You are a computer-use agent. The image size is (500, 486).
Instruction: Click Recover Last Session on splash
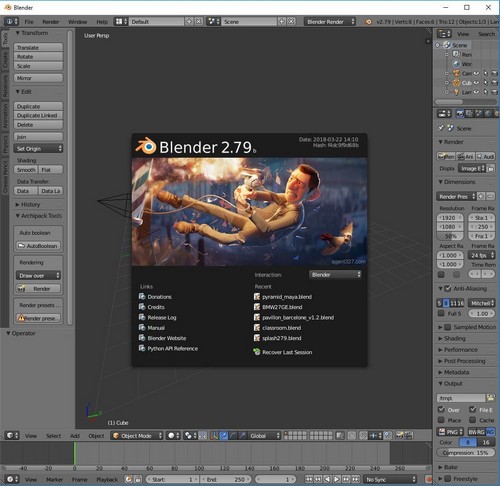[283, 352]
